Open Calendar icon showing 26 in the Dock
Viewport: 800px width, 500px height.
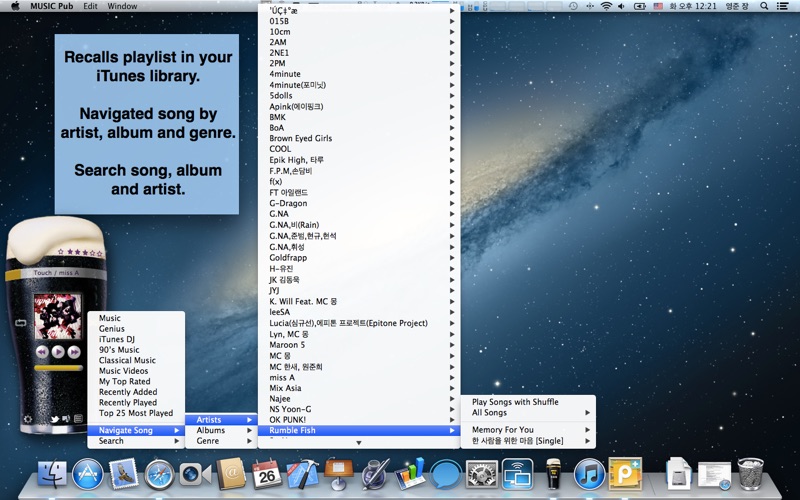point(266,474)
